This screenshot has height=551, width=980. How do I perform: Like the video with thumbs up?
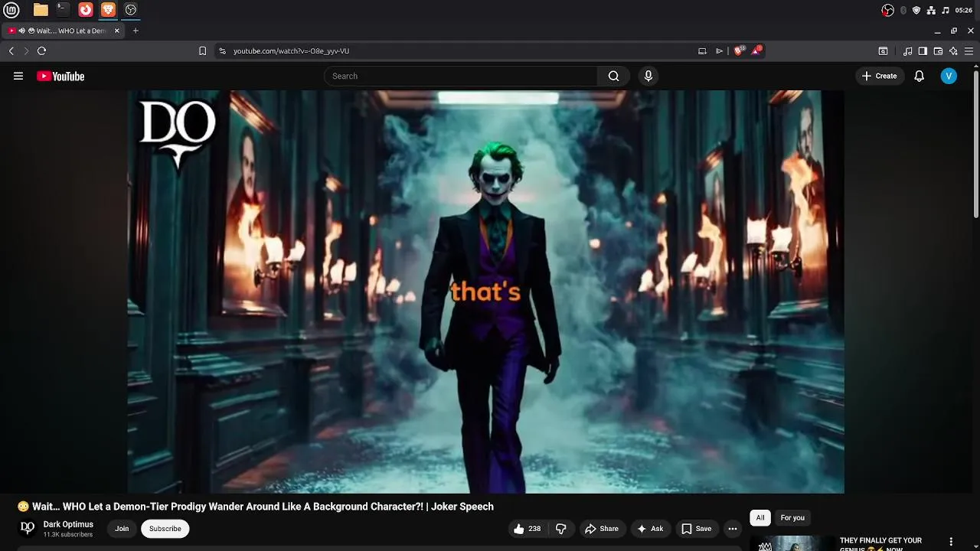point(527,529)
